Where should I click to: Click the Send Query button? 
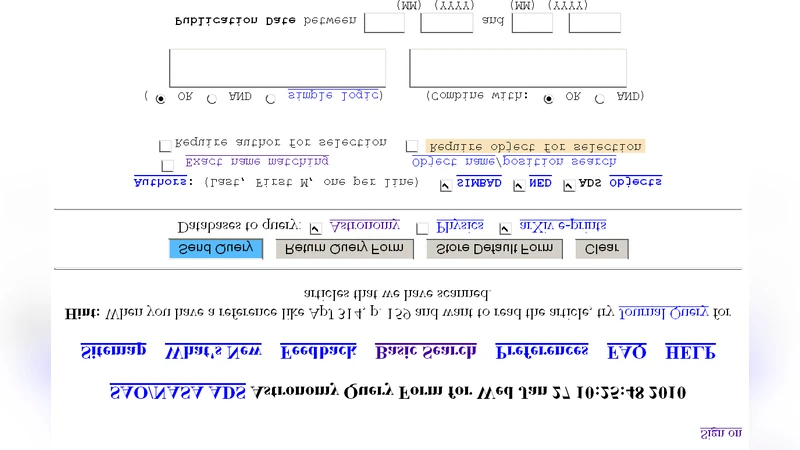coord(215,249)
